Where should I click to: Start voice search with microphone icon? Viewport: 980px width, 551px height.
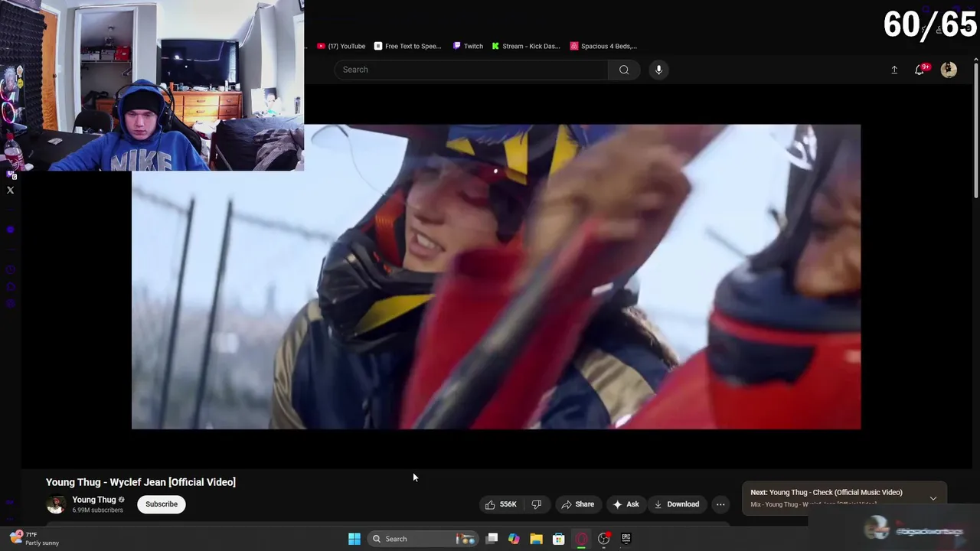(658, 70)
